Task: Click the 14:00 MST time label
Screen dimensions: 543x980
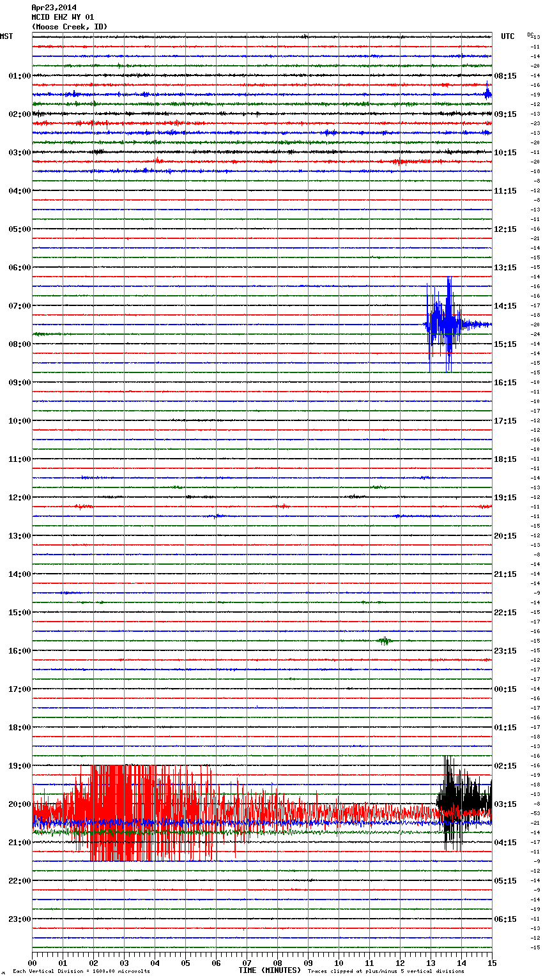Action: [x=20, y=574]
